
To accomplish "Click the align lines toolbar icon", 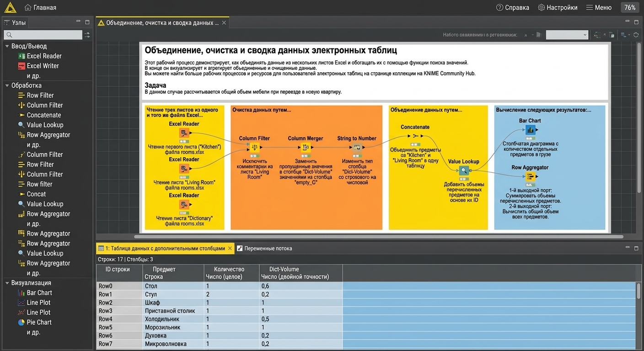I will coord(623,35).
